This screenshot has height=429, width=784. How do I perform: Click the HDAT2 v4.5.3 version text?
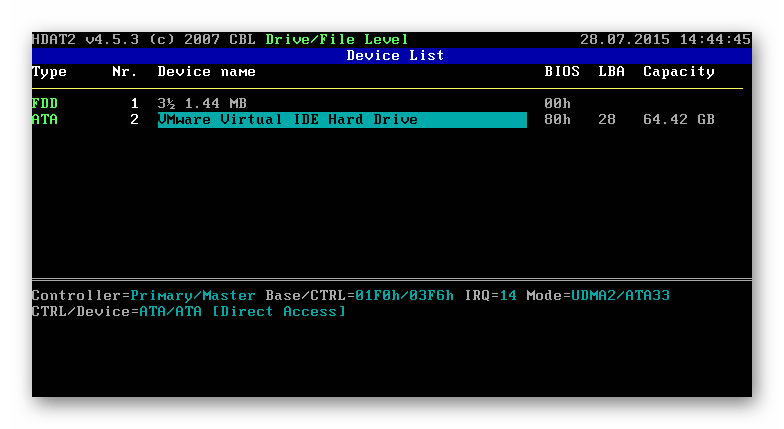85,40
